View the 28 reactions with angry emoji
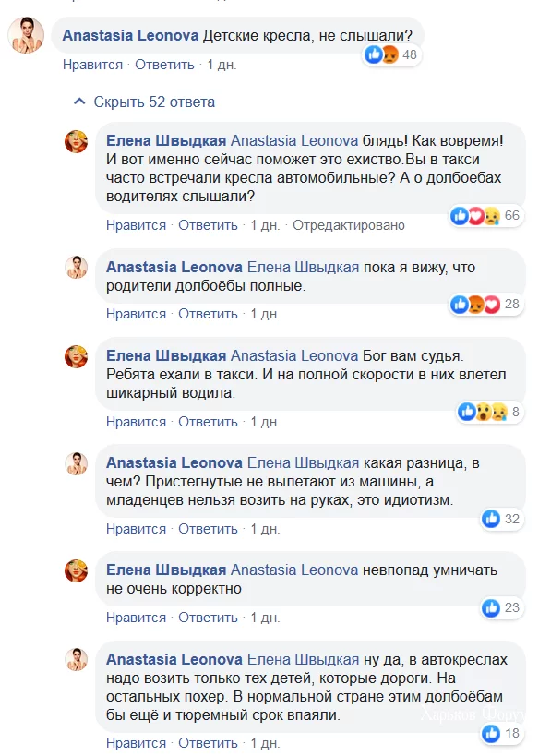 click(485, 305)
